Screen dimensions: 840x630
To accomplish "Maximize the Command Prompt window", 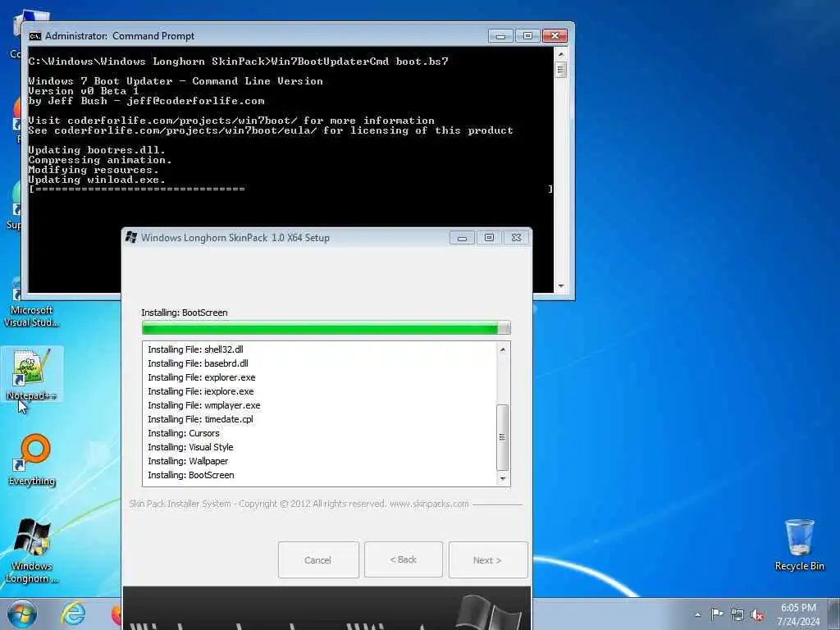I will 527,36.
